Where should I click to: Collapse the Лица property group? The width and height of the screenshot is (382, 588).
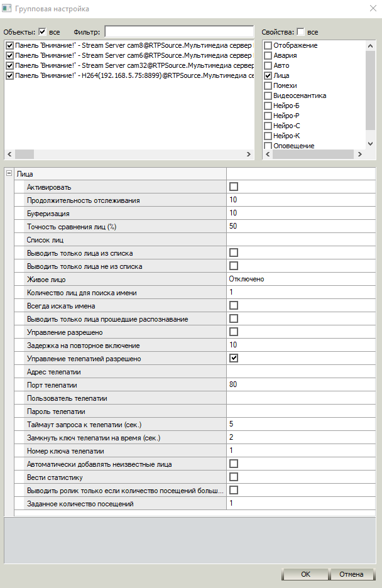click(x=9, y=173)
